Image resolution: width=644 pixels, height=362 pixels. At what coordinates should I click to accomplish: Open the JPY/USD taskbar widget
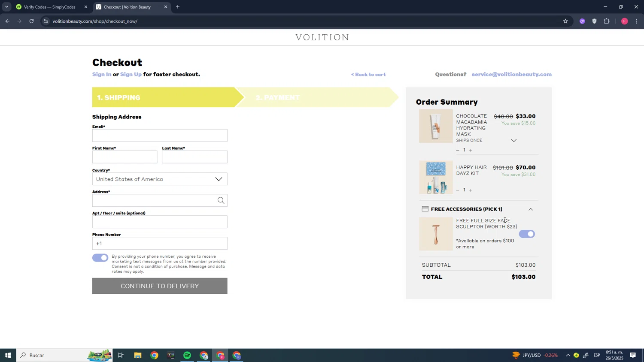(x=535, y=355)
